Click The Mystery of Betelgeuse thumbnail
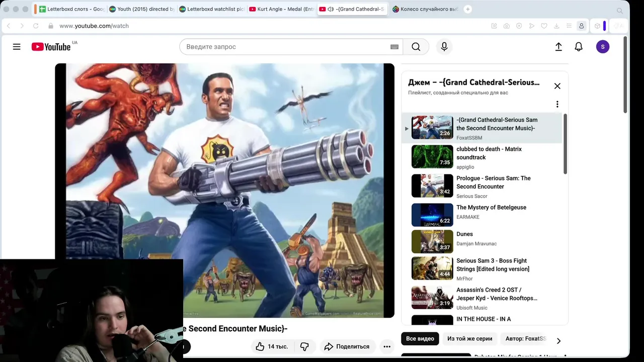644x362 pixels. [x=432, y=215]
